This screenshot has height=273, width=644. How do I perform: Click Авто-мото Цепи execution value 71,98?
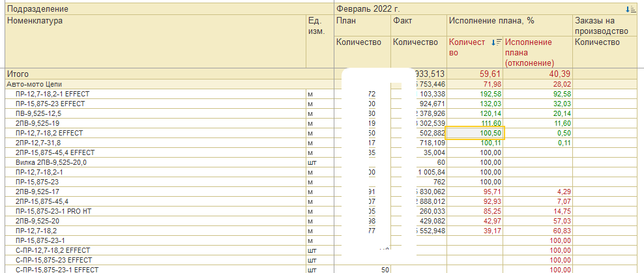[492, 84]
